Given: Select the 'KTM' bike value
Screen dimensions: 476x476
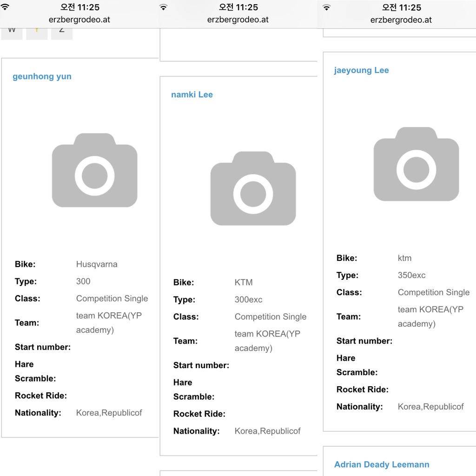Looking at the screenshot, I should point(244,282).
